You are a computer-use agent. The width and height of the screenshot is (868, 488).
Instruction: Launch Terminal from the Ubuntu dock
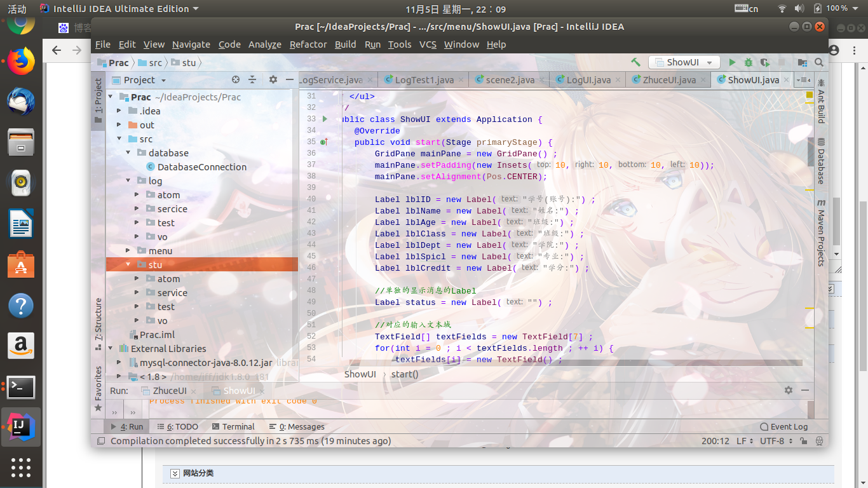click(x=21, y=387)
